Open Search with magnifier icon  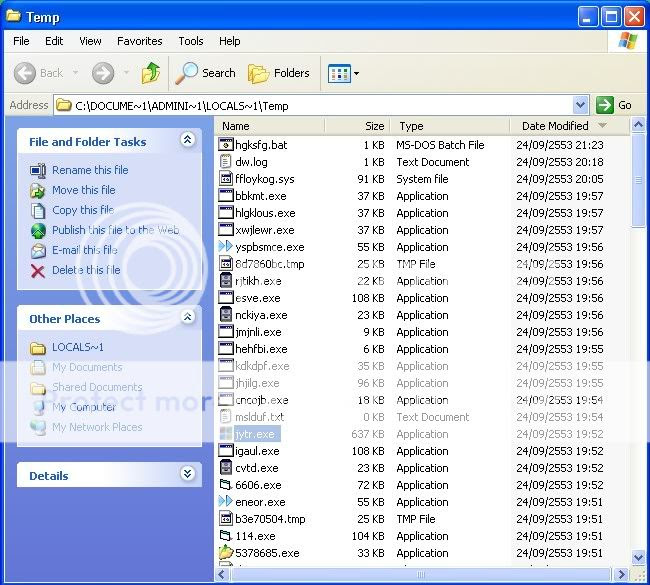tap(186, 73)
